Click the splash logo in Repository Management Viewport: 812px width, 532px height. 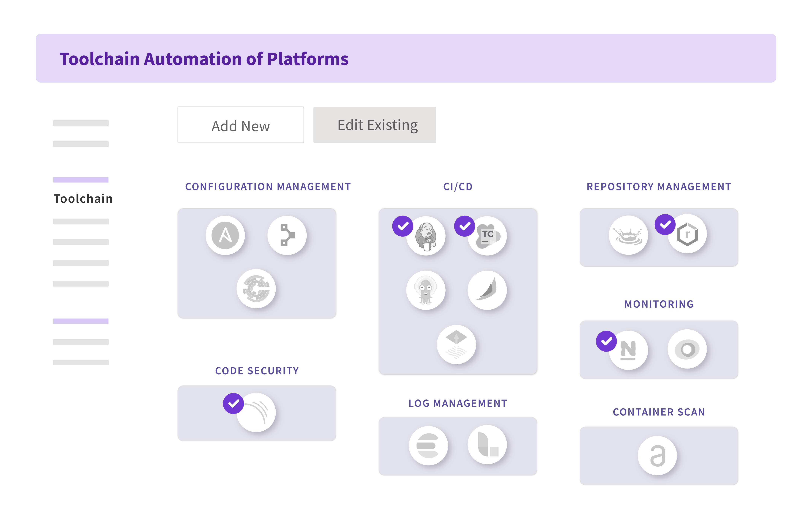point(628,235)
